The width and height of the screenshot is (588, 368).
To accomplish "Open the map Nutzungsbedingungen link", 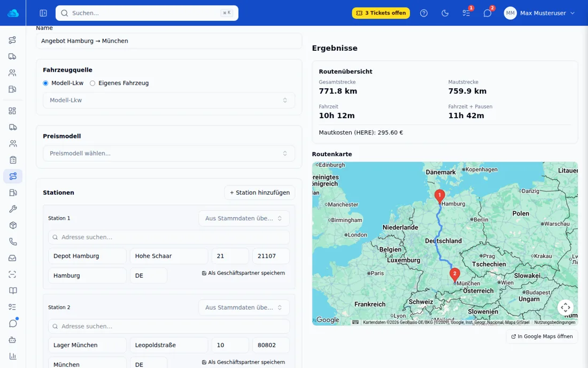I will point(555,322).
